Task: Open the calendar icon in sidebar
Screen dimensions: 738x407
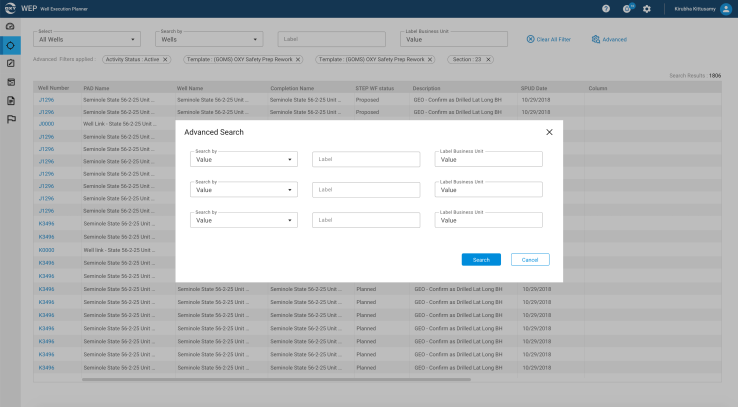Action: pyautogui.click(x=10, y=82)
